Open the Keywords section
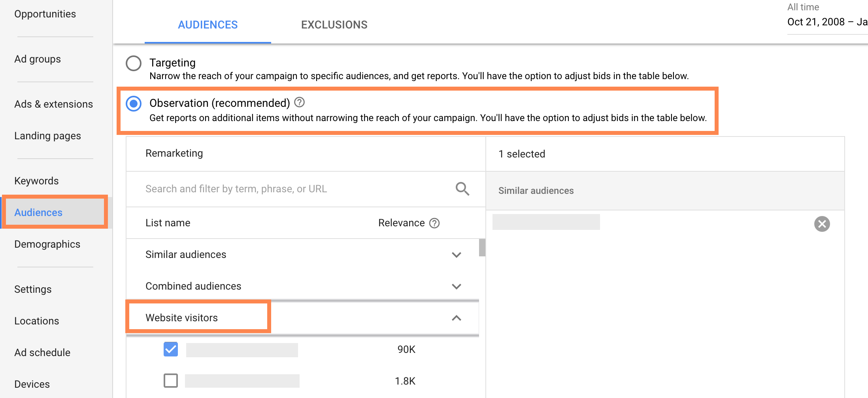868x398 pixels. pos(36,180)
